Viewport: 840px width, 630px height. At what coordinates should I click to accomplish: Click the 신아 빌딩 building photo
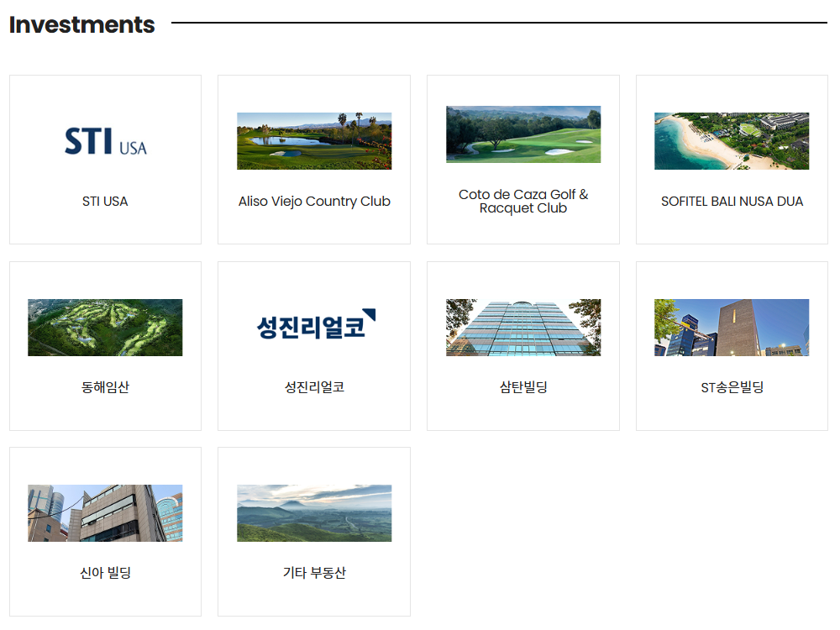coord(105,513)
